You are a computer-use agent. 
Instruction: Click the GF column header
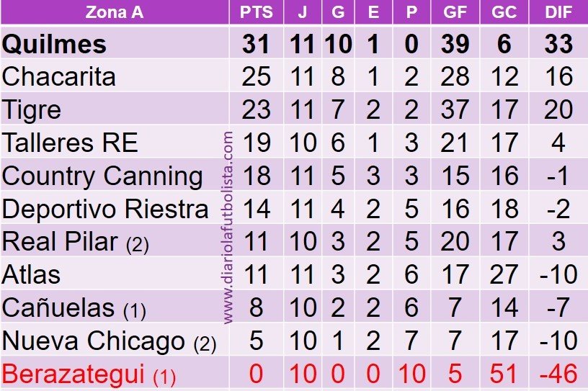point(455,12)
